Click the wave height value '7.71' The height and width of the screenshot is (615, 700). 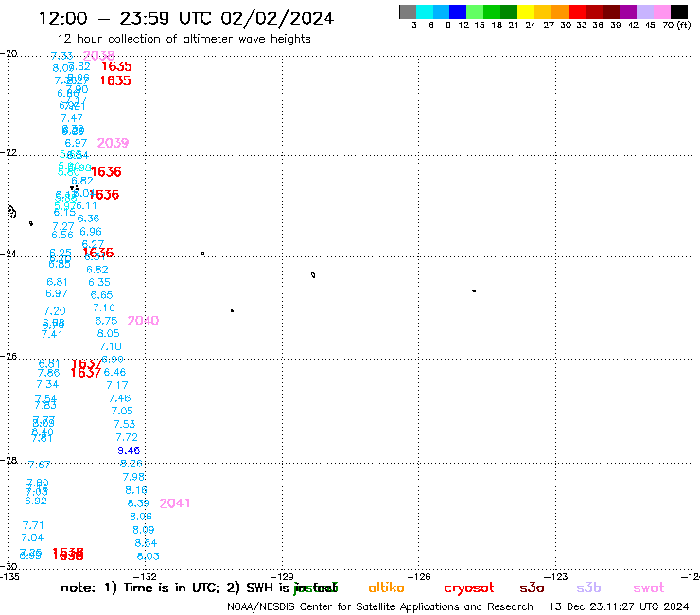pyautogui.click(x=33, y=525)
